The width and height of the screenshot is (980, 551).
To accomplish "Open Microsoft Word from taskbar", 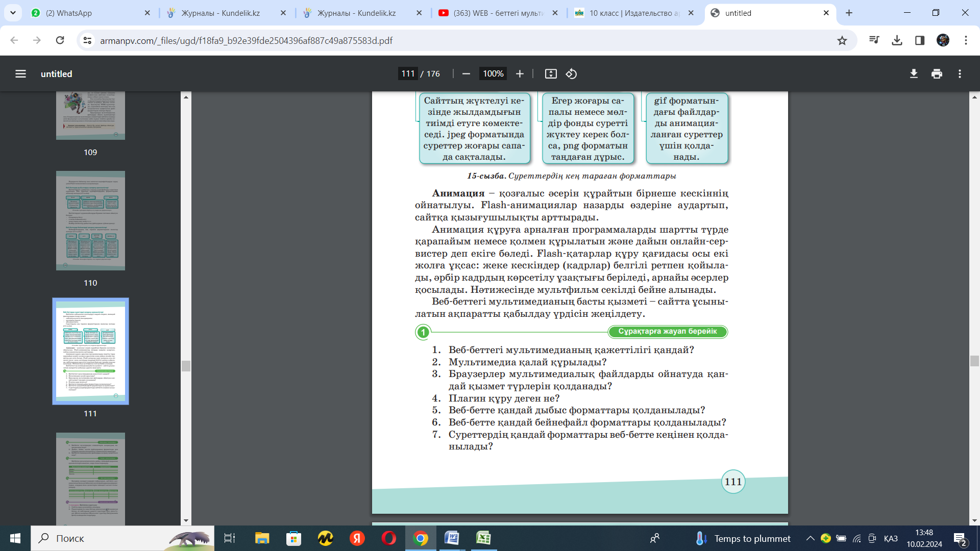I will [x=452, y=538].
